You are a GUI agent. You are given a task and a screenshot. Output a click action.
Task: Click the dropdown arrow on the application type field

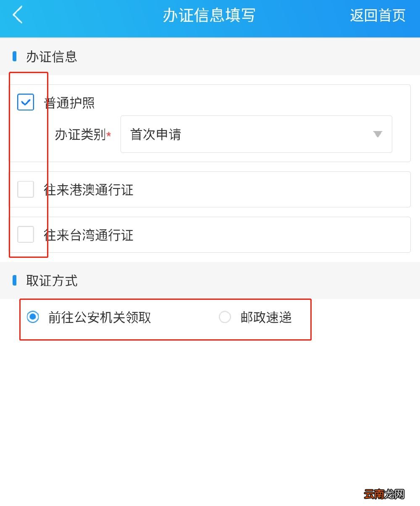pos(378,134)
